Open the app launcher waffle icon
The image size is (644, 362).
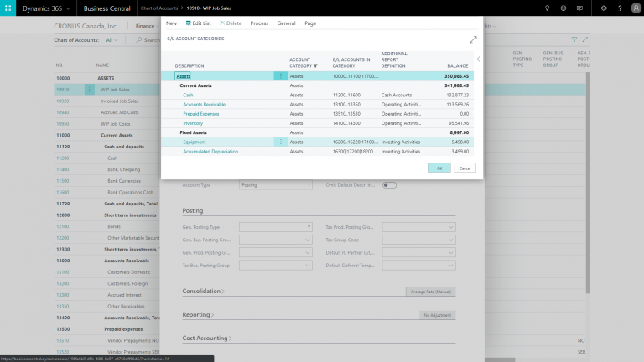click(8, 8)
